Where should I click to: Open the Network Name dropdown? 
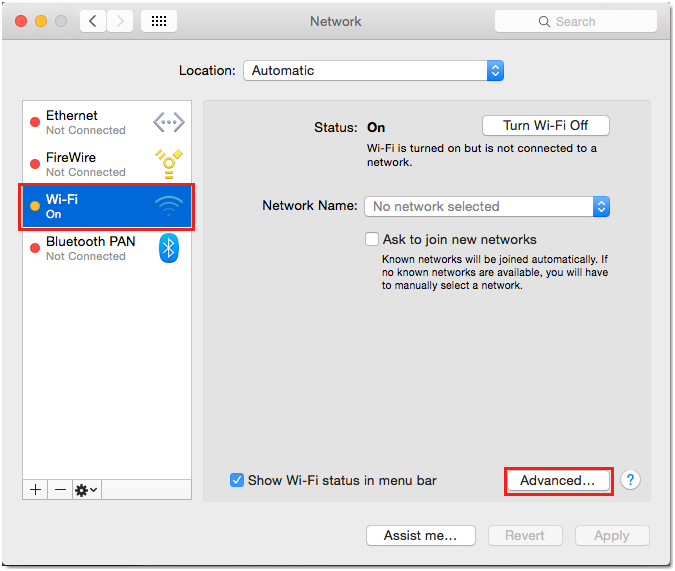tap(487, 206)
